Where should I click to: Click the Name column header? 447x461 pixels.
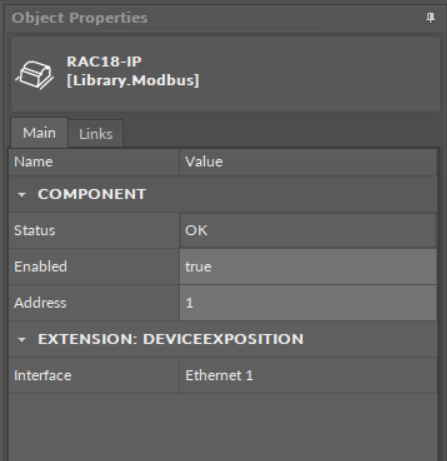tap(94, 162)
